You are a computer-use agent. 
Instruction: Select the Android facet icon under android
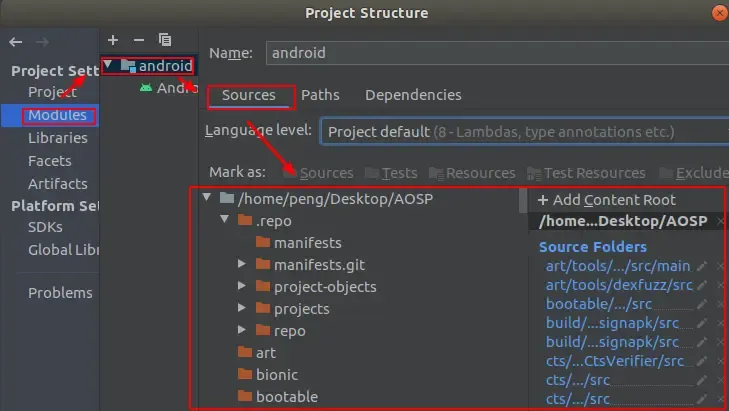point(147,88)
